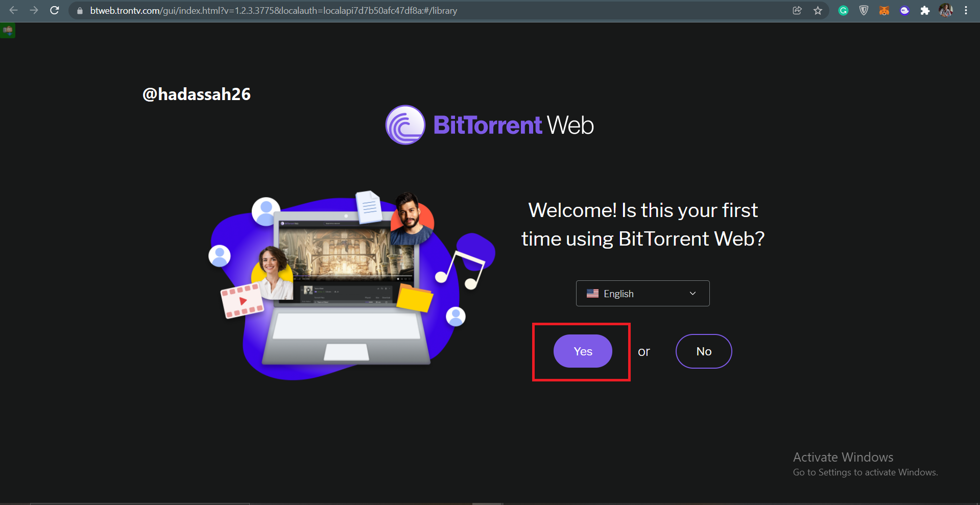
Task: Click the address bar URL
Action: (x=273, y=11)
